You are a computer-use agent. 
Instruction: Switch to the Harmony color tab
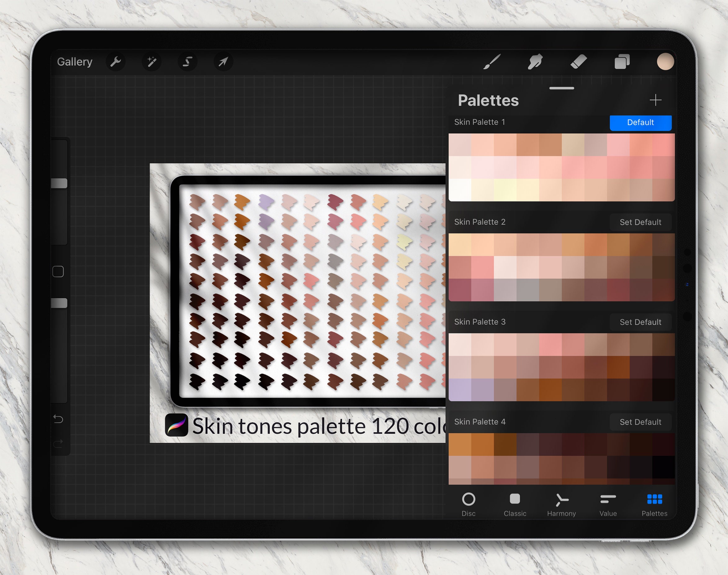pyautogui.click(x=561, y=505)
